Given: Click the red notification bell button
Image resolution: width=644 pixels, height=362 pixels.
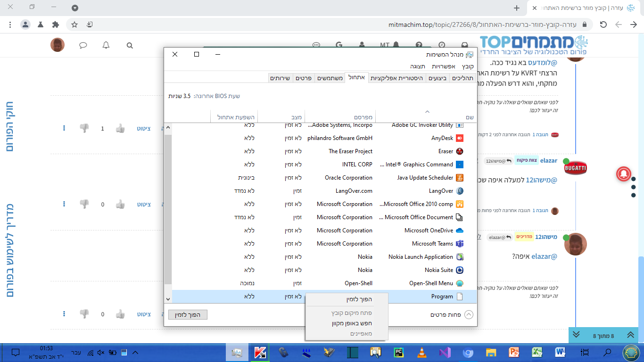Looking at the screenshot, I should [x=624, y=174].
